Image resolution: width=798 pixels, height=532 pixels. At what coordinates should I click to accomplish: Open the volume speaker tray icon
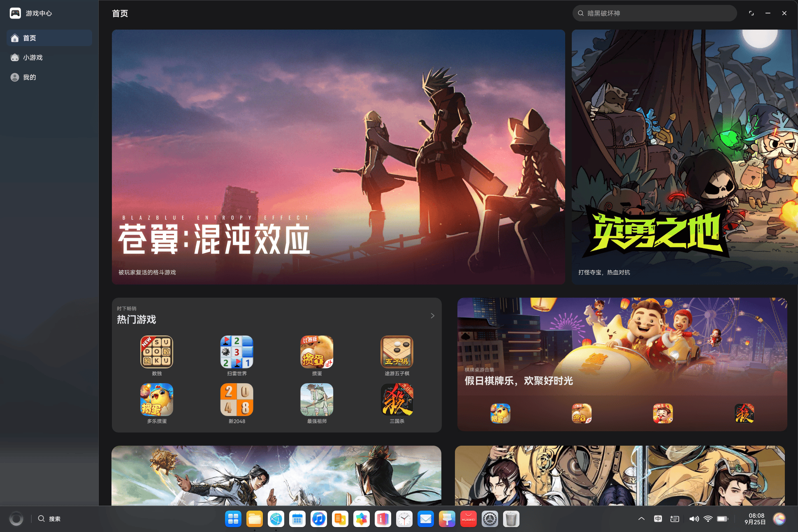pos(694,519)
